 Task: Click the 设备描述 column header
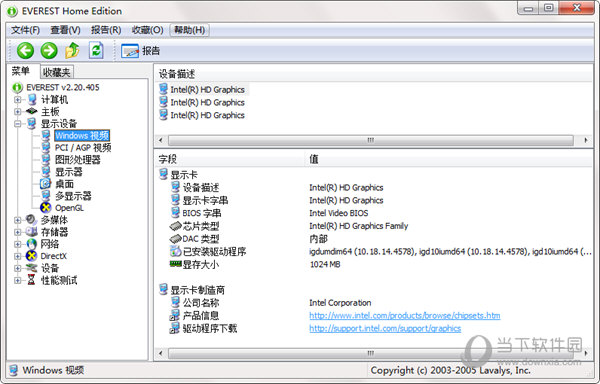pos(177,73)
